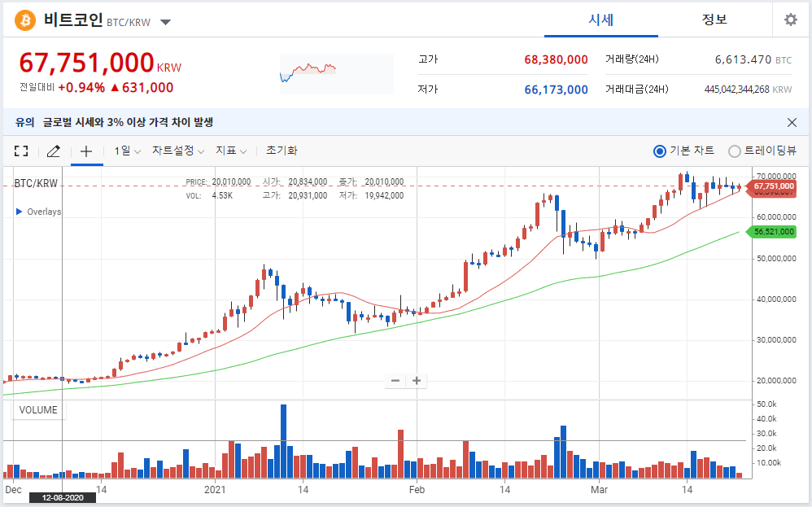Open the 1일 interval dropdown
This screenshot has width=812, height=507.
[x=128, y=151]
